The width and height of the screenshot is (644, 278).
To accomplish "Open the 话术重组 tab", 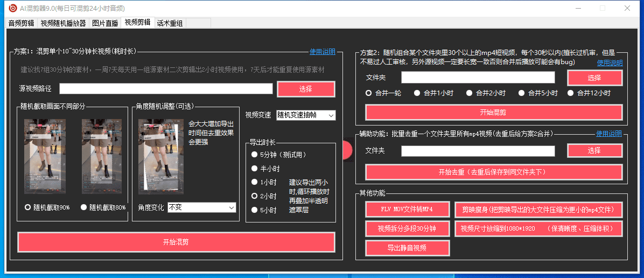I will pos(170,23).
